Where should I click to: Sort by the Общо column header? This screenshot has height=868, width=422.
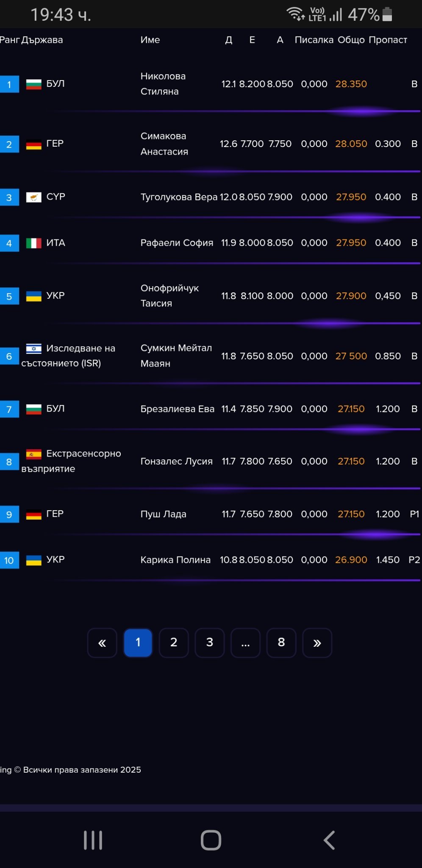[x=351, y=40]
